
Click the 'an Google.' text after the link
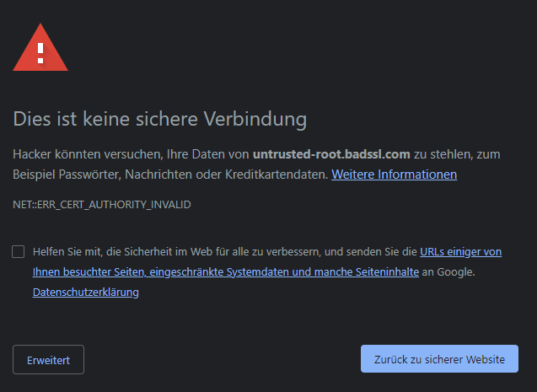click(448, 272)
